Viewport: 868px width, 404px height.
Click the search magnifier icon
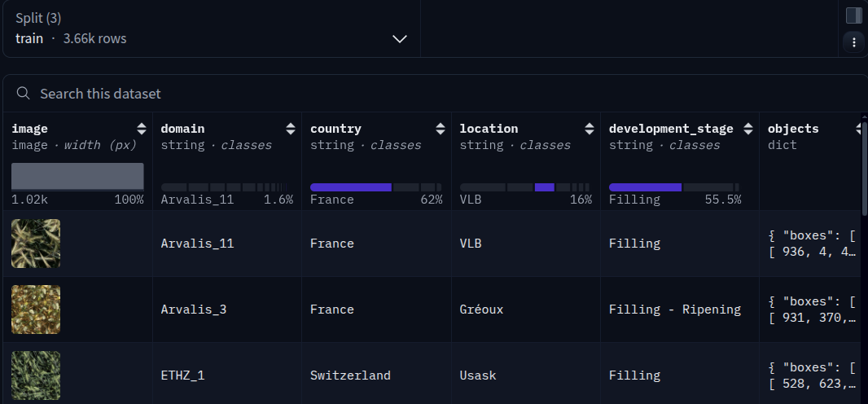point(24,93)
